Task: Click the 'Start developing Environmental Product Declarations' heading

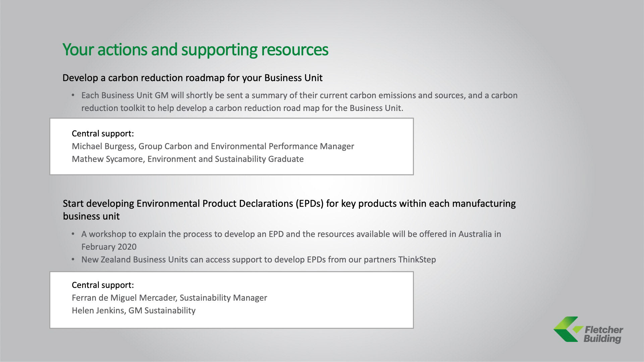Action: 289,203
